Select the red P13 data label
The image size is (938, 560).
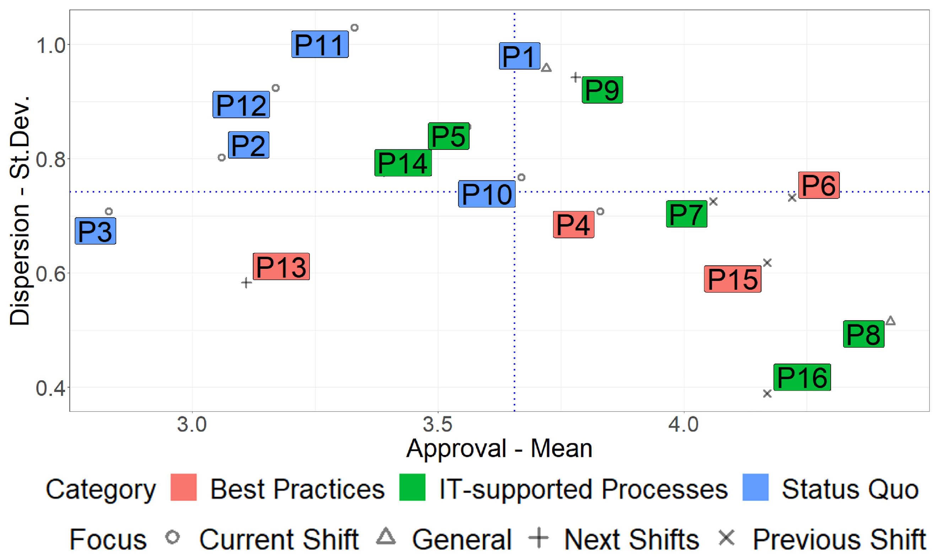281,266
